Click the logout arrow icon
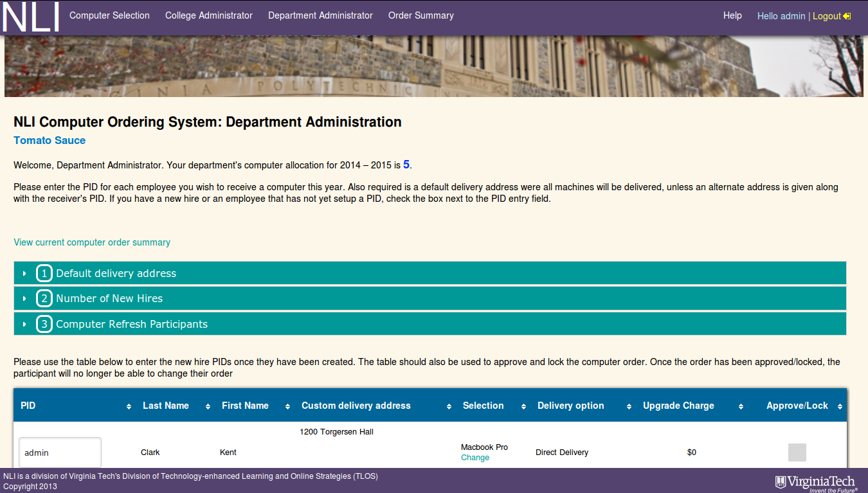The image size is (868, 493). click(x=847, y=16)
